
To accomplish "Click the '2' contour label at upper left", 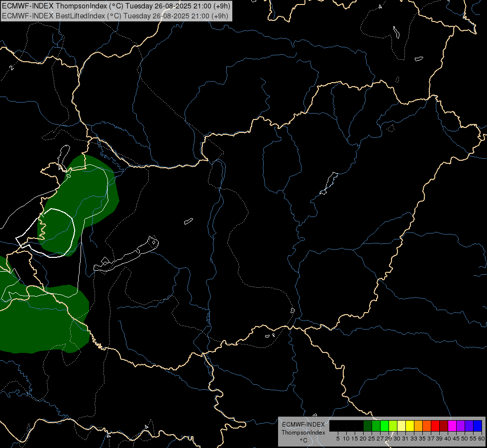I will coord(12,68).
